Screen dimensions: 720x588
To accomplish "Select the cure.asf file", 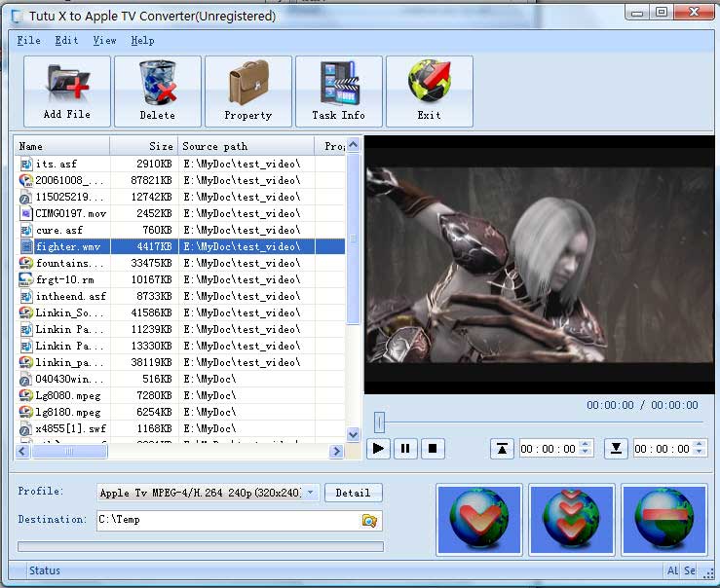I will pyautogui.click(x=180, y=230).
